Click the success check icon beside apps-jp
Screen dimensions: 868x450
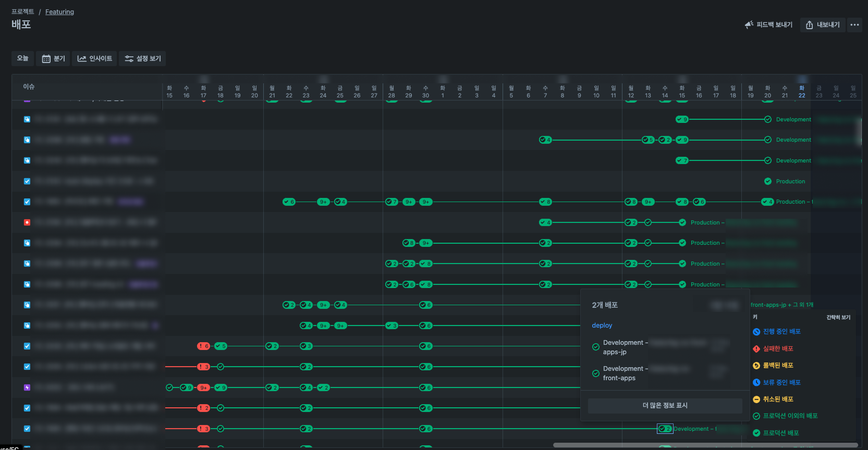pos(596,347)
